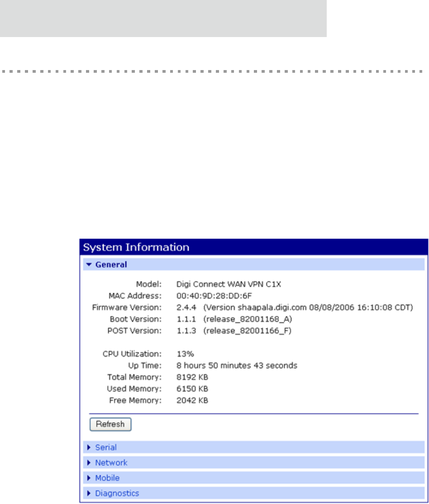Select CPU utilization value 13%
Viewport: 429px width, 504px height.
[186, 354]
